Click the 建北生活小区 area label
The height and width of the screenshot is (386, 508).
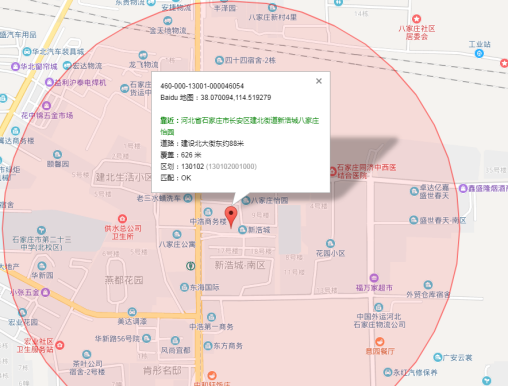click(x=123, y=177)
